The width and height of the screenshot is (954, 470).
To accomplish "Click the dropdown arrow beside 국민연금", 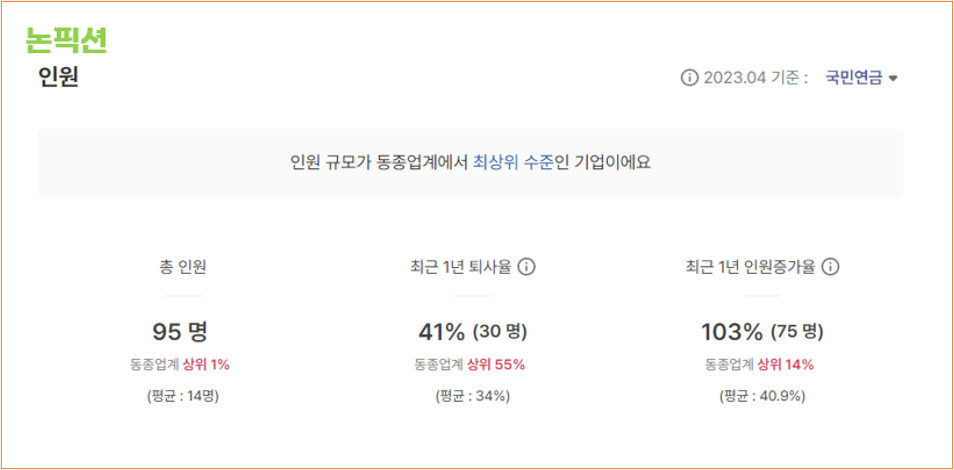I will pos(893,79).
